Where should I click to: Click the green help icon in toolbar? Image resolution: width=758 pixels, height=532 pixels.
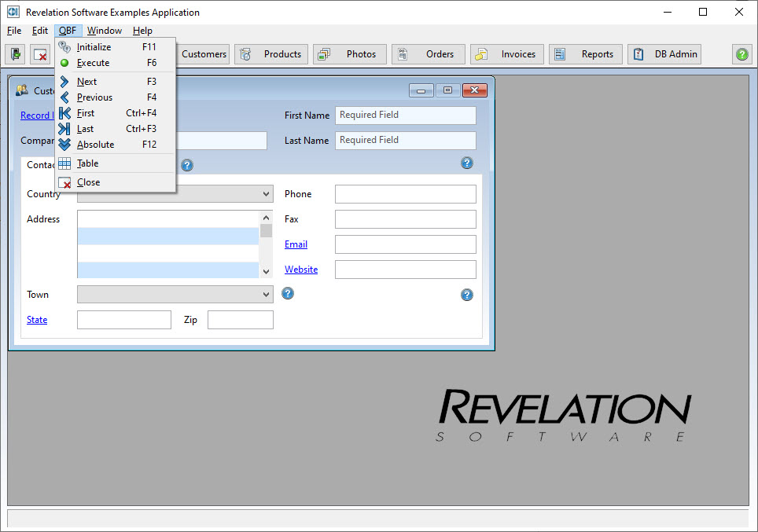(742, 54)
